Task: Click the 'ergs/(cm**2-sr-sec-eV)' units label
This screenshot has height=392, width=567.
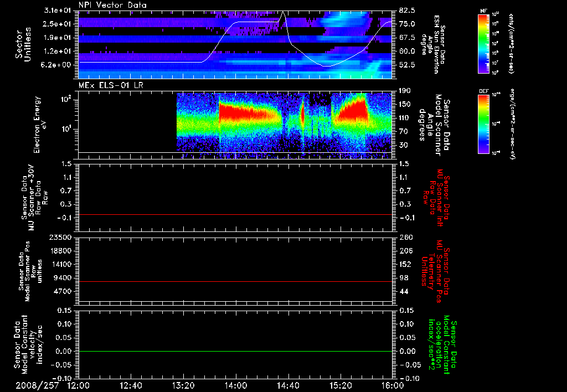Action: [x=512, y=124]
